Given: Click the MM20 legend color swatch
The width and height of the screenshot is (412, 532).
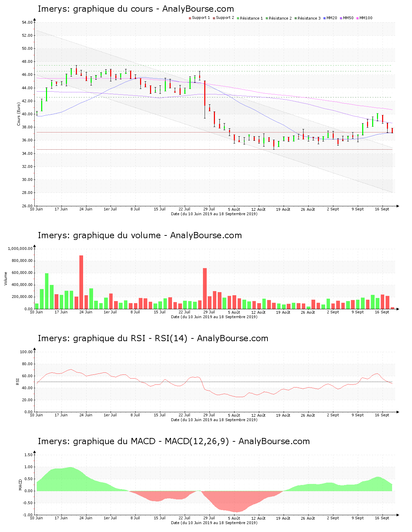Looking at the screenshot, I should 324,18.
